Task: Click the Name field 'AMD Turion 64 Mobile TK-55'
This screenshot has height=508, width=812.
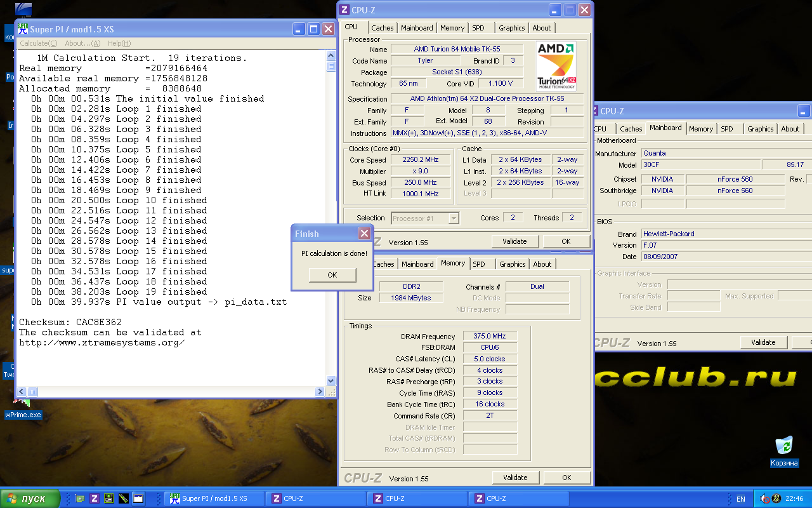Action: pos(457,49)
